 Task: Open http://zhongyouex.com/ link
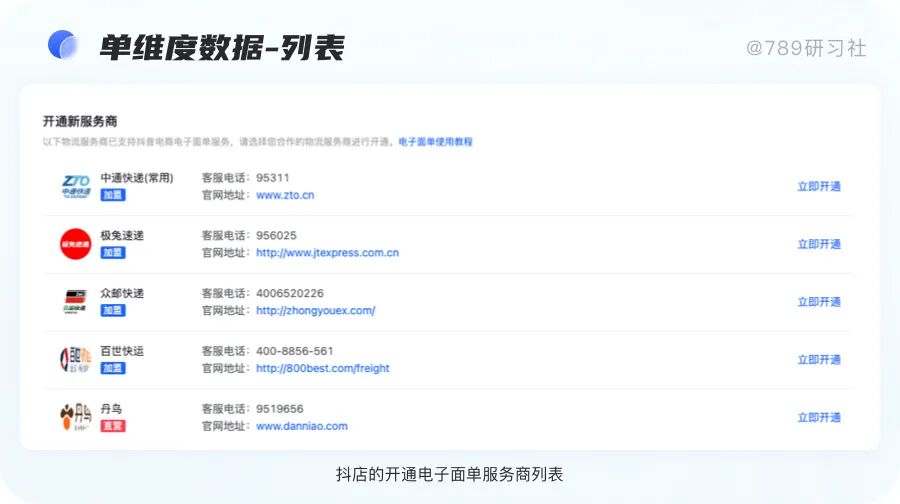(316, 311)
